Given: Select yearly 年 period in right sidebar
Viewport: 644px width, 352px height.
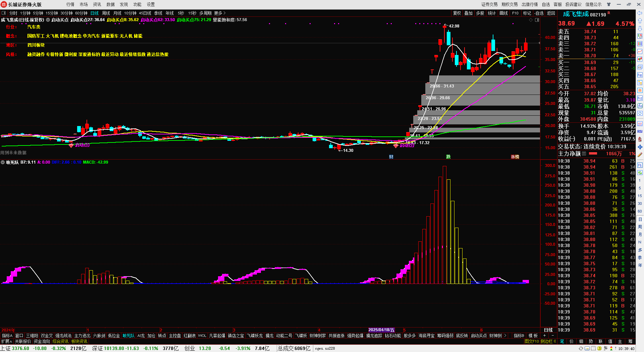Looking at the screenshot, I should click(x=640, y=265).
